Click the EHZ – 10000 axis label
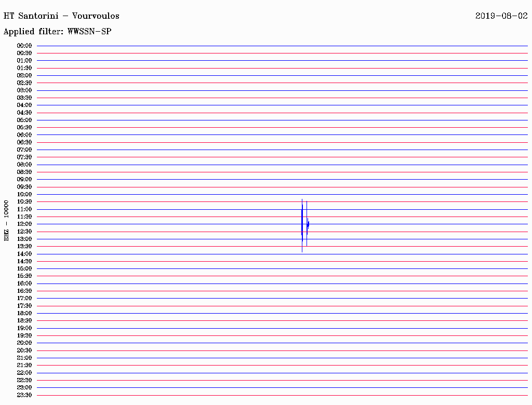This screenshot has height=405, width=532. pyautogui.click(x=6, y=221)
